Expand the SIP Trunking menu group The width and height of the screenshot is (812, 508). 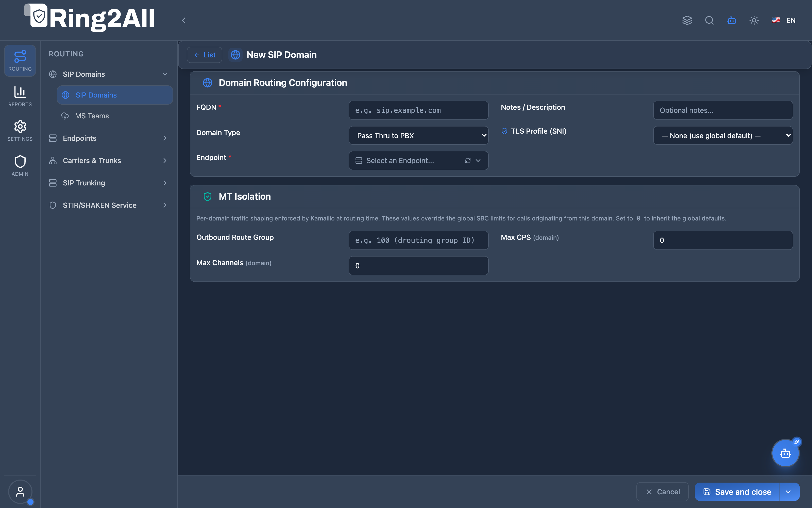[108, 183]
